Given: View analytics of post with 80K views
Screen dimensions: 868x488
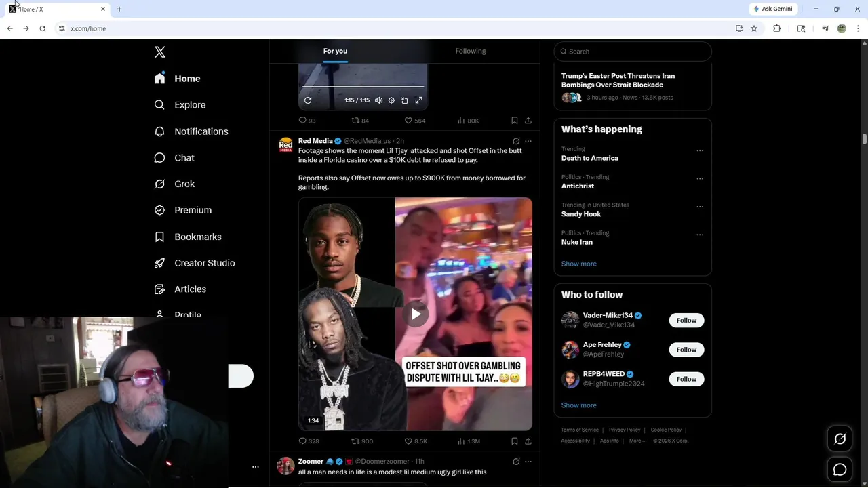Looking at the screenshot, I should pyautogui.click(x=469, y=121).
